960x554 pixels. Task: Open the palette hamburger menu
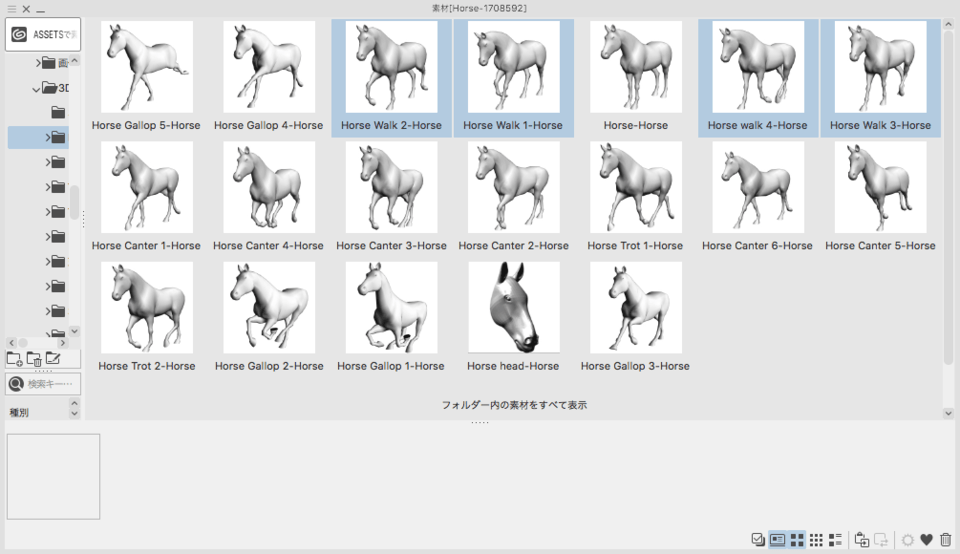tap(10, 9)
